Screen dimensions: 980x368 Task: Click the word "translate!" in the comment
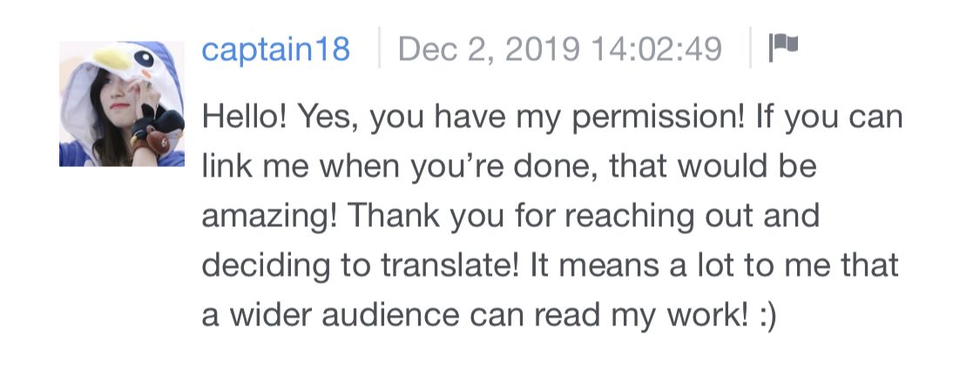[x=450, y=265]
